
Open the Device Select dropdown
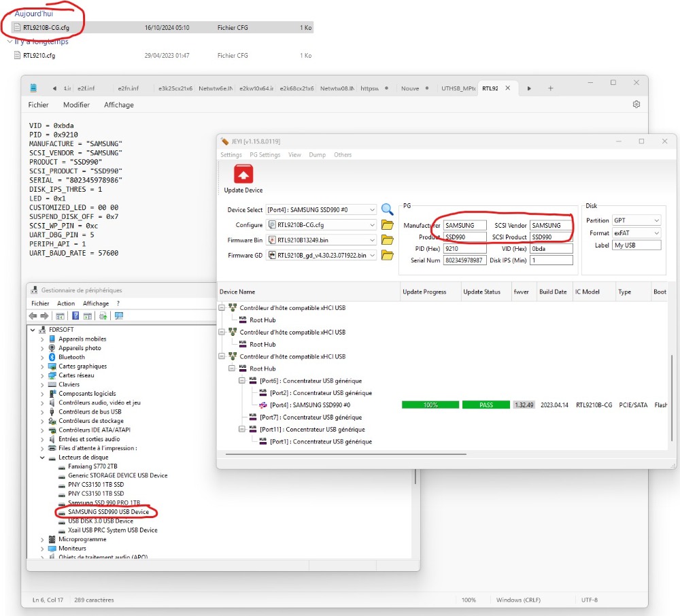[371, 210]
